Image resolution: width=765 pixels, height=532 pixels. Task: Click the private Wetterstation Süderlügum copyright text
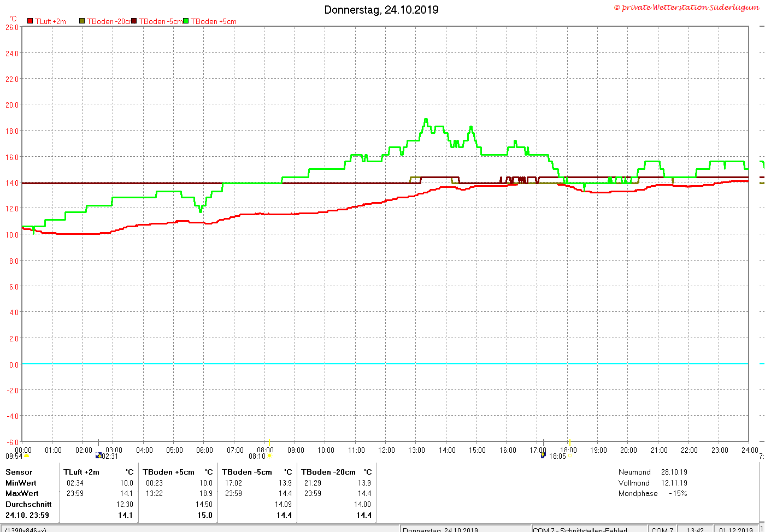coord(686,7)
